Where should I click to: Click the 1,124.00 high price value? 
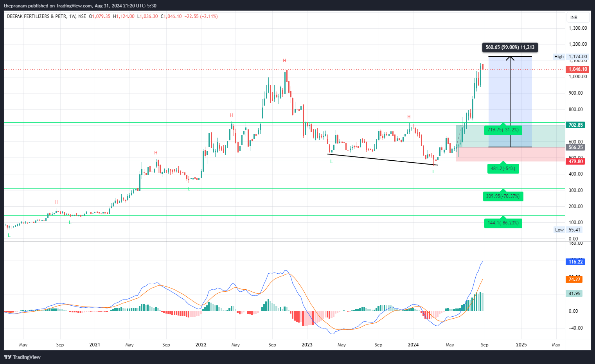(x=578, y=57)
